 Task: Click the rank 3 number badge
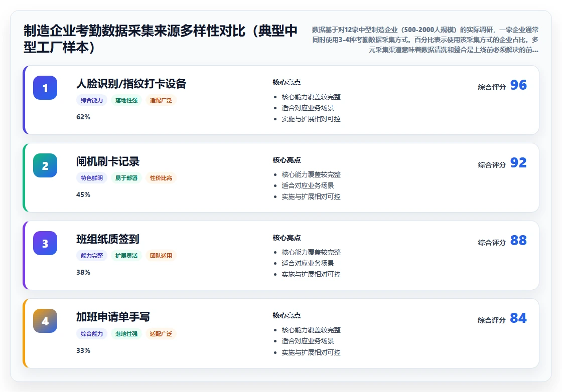[45, 243]
